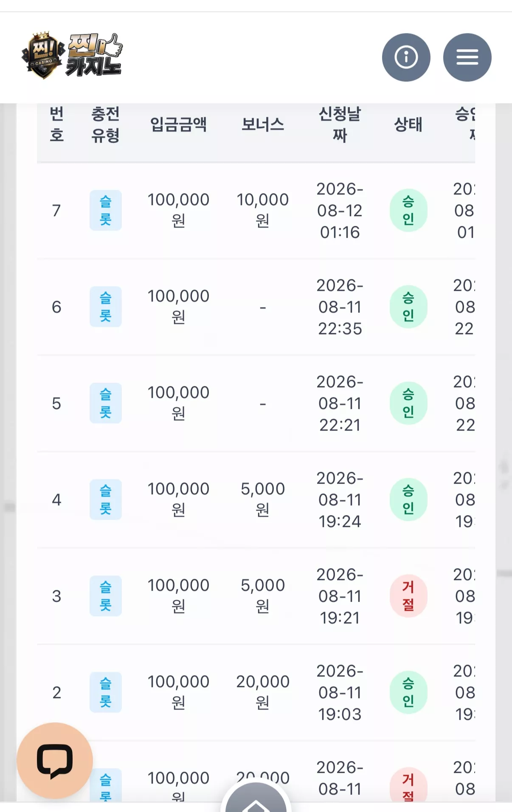Open the hamburger menu button
The width and height of the screenshot is (512, 812).
tap(467, 57)
